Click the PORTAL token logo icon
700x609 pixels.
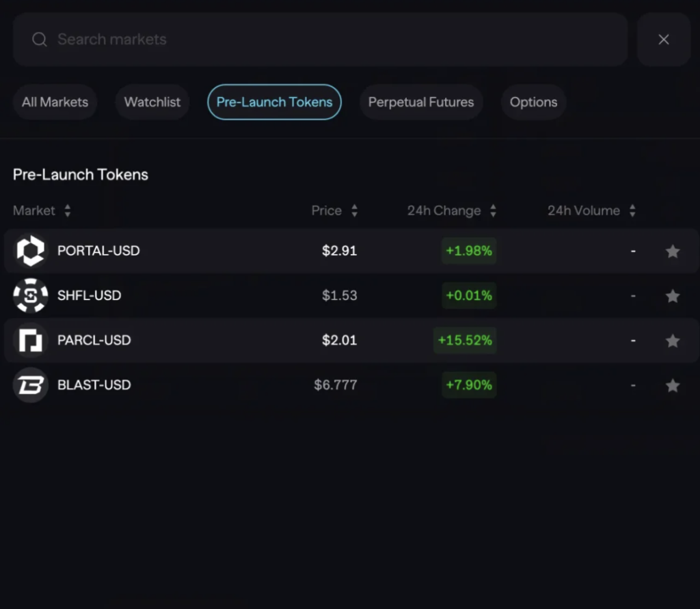tap(31, 251)
